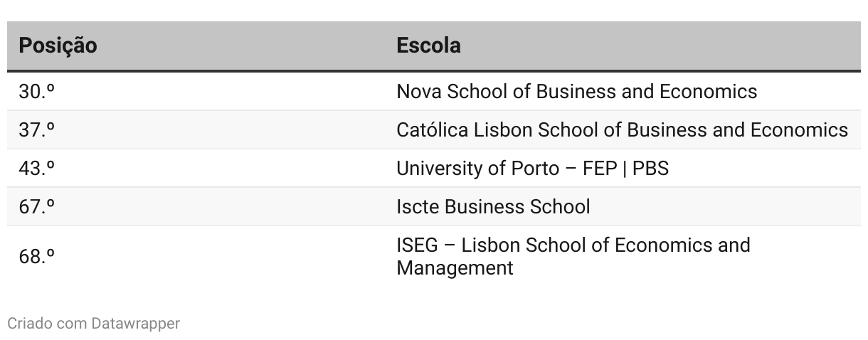Click the PBS text in Porto row

coord(650,169)
